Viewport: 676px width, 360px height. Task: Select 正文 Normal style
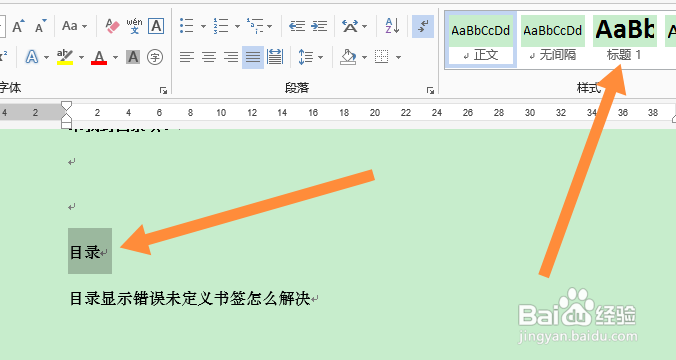pyautogui.click(x=481, y=40)
